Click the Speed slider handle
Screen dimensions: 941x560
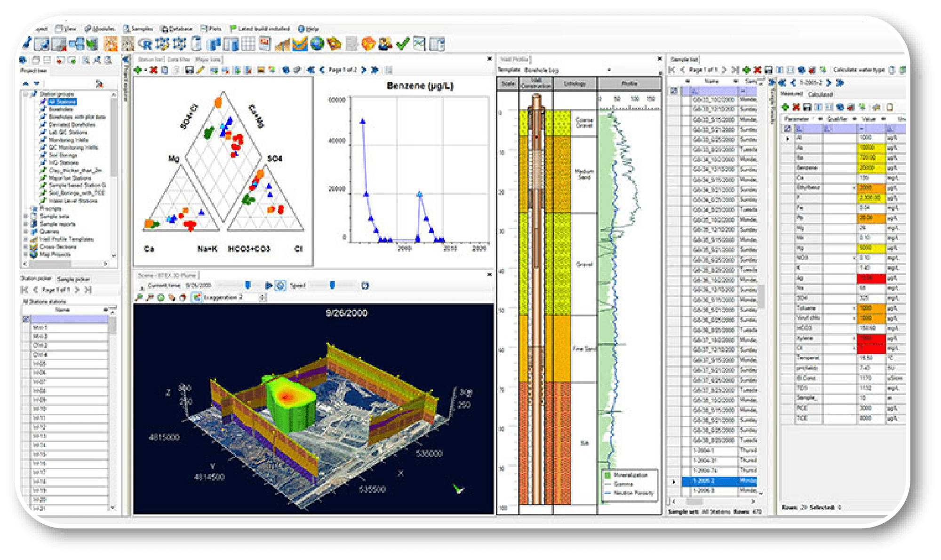point(332,285)
